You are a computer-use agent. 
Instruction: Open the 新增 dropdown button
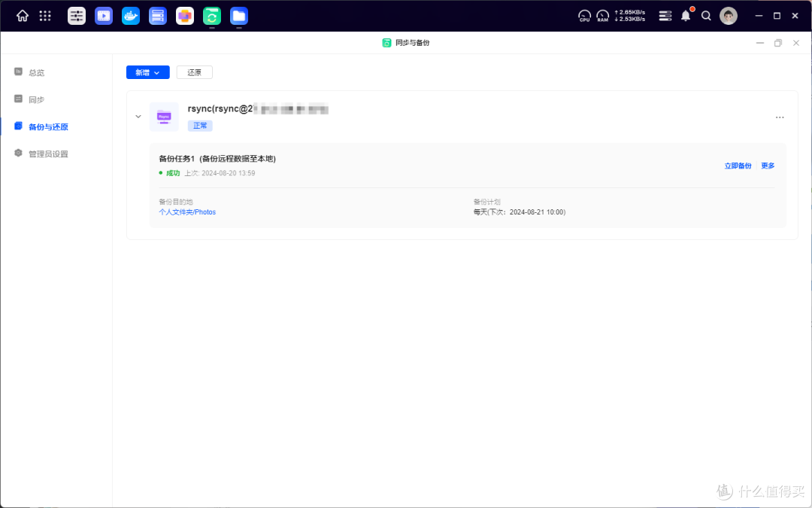(x=148, y=72)
